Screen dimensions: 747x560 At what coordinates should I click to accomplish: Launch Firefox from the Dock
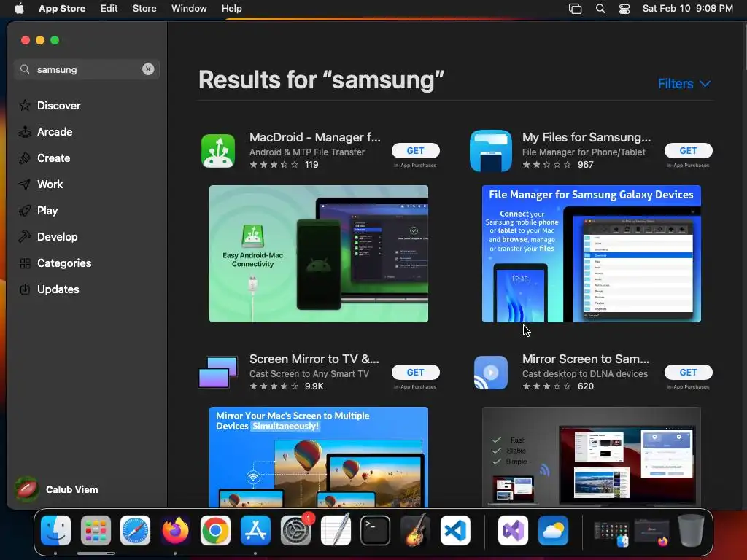click(175, 531)
